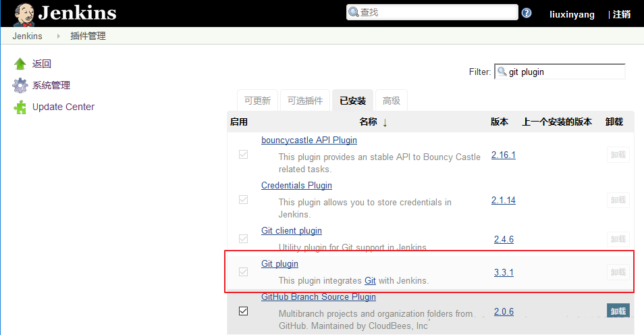
Task: Open the liuxinyang user link
Action: tap(572, 14)
